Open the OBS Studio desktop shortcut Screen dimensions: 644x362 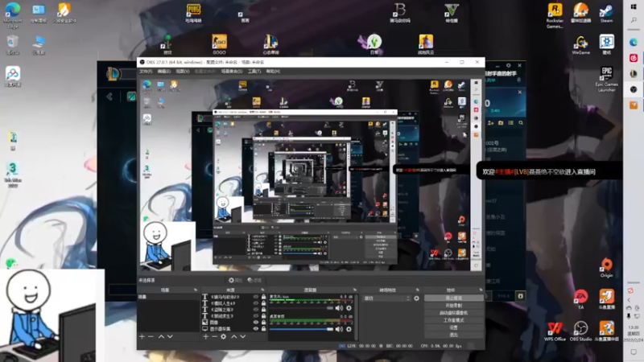(x=580, y=331)
